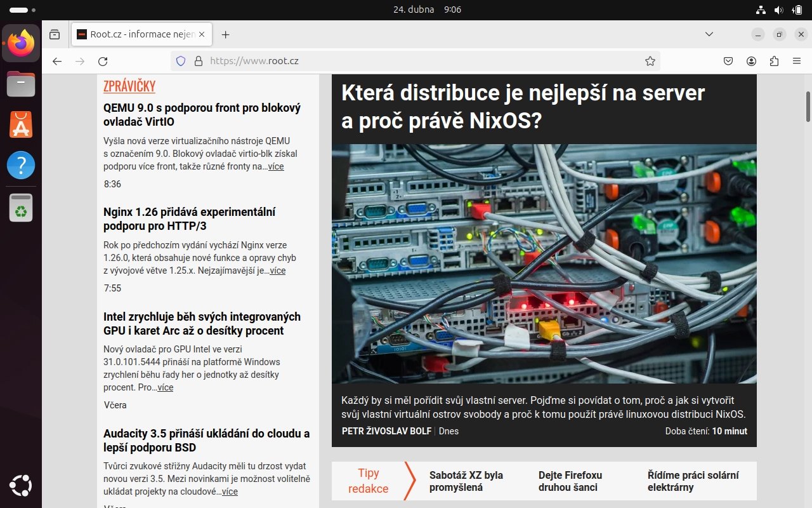The width and height of the screenshot is (812, 508).
Task: Click 'více' link under Nginx article
Action: pos(277,271)
